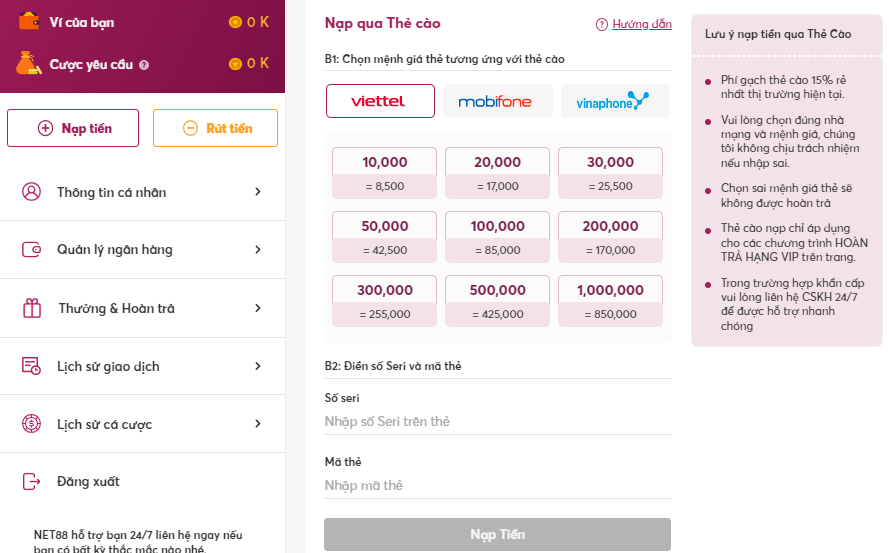889x553 pixels.
Task: Expand the Lịch sử giao dịch chevron
Action: (258, 366)
